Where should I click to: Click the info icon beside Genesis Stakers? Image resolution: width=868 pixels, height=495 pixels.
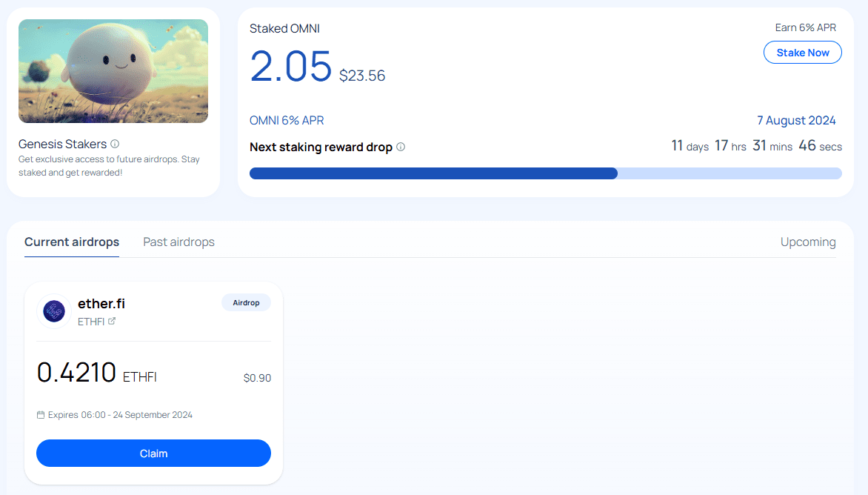click(x=115, y=144)
